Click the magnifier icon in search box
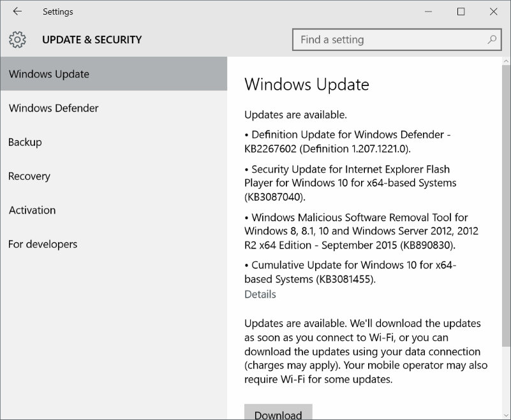511x420 pixels. (492, 40)
